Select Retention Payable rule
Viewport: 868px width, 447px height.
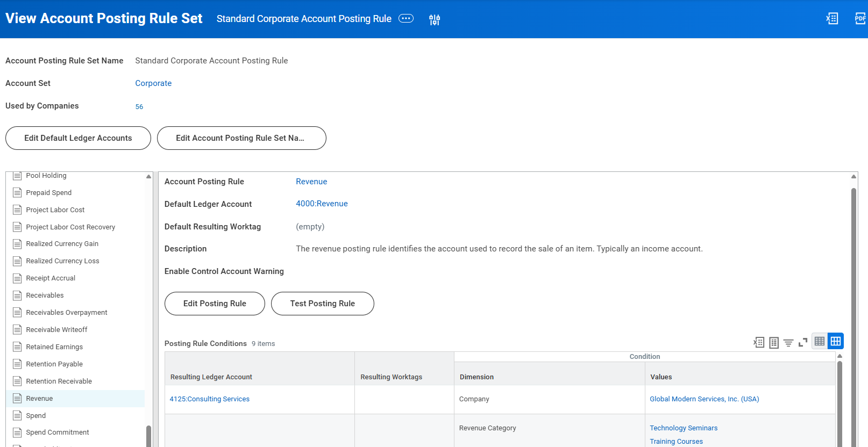(54, 364)
